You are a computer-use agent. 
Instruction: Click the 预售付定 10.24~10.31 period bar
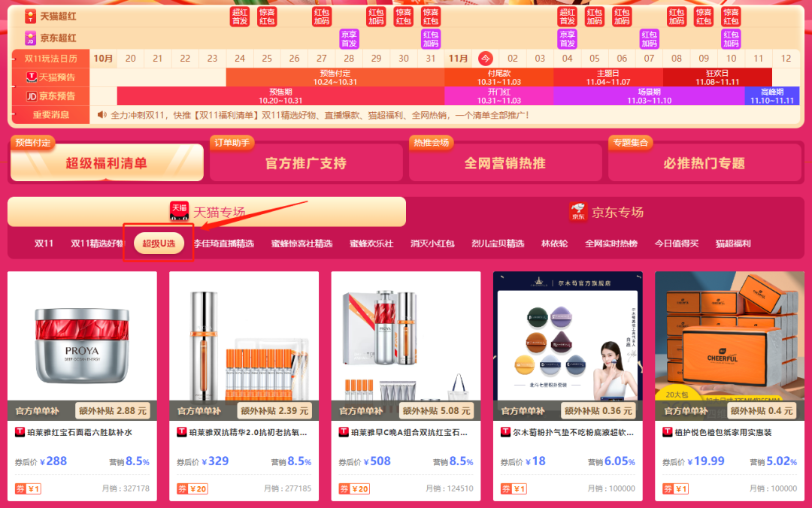pyautogui.click(x=335, y=77)
